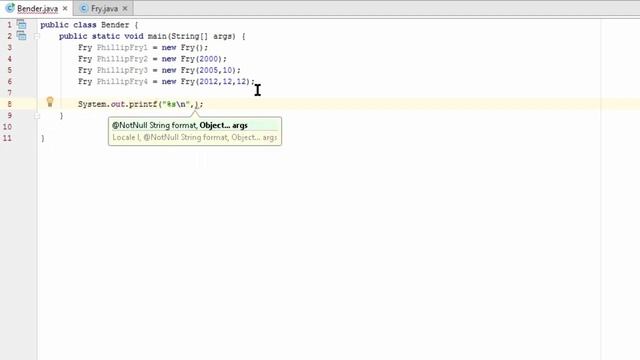Image resolution: width=640 pixels, height=360 pixels.
Task: Click the Fry.java class file icon
Action: [x=84, y=8]
